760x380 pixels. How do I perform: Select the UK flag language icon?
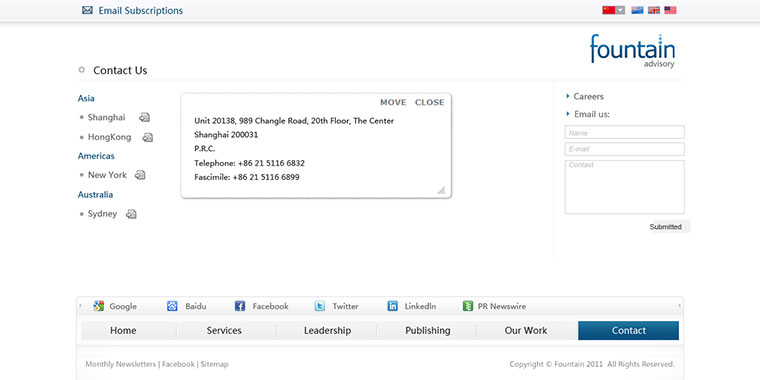coord(654,10)
